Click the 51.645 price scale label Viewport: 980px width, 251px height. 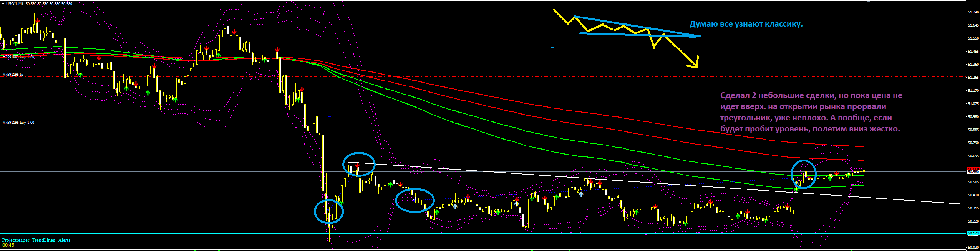click(x=973, y=25)
